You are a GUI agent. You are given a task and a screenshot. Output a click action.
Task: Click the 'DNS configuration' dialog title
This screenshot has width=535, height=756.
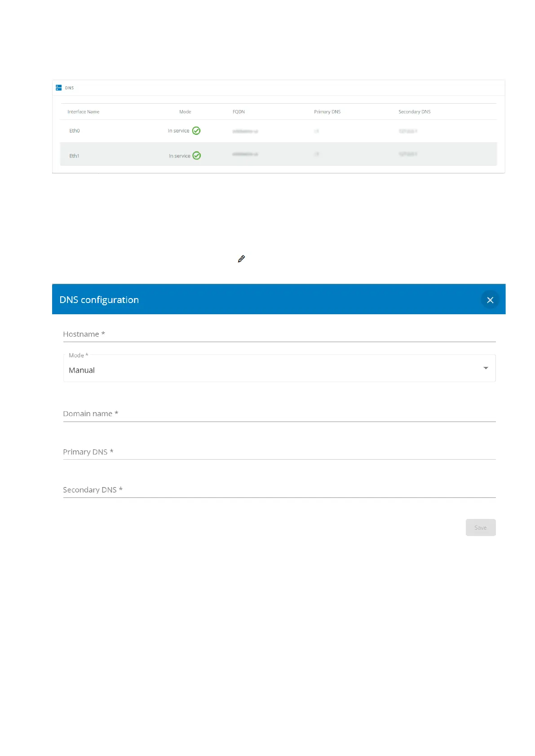[99, 300]
